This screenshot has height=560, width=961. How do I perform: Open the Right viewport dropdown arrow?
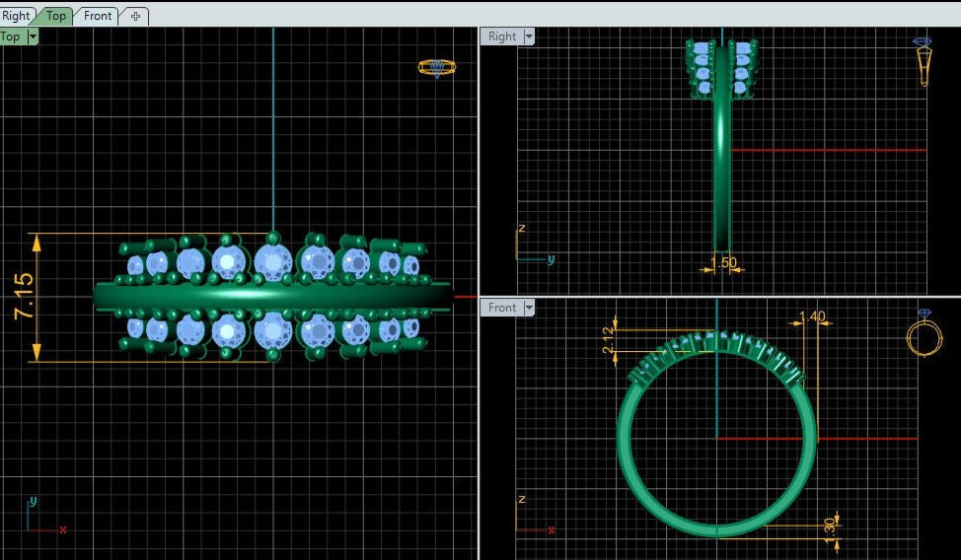click(529, 36)
